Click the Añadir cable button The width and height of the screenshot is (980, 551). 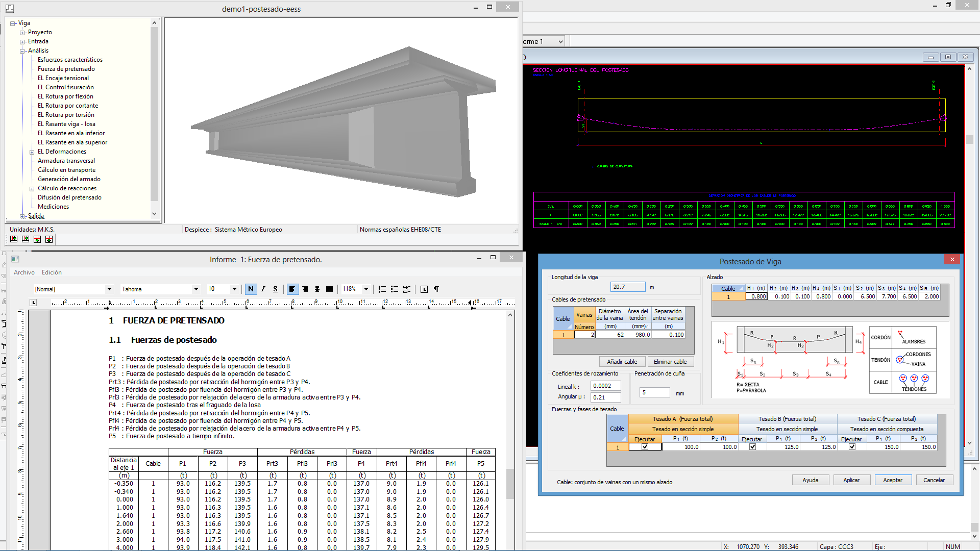point(622,362)
